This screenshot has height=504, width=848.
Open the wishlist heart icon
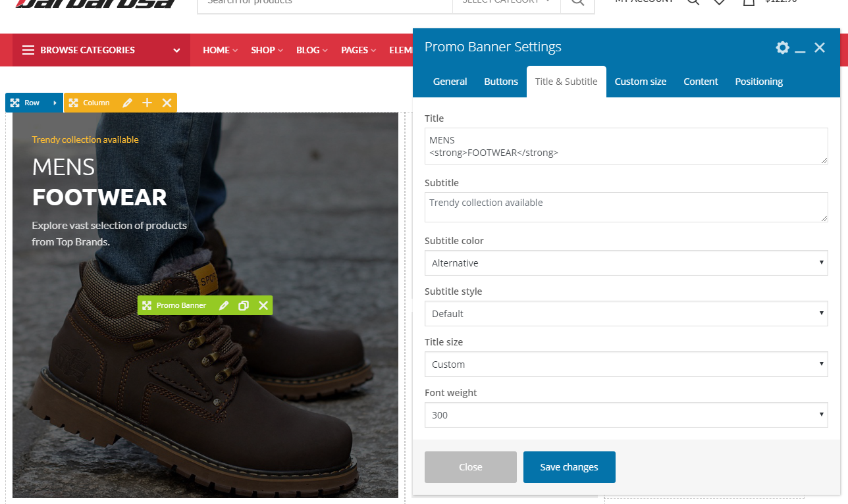click(720, 3)
